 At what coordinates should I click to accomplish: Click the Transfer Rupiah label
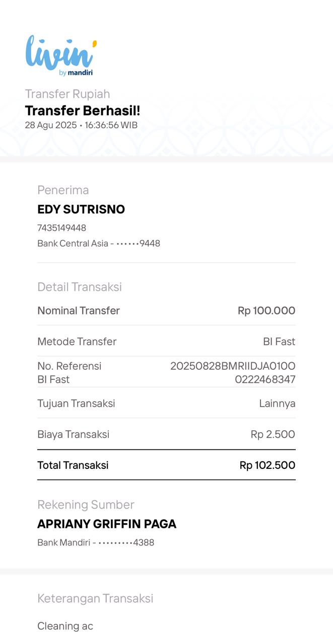tap(68, 94)
